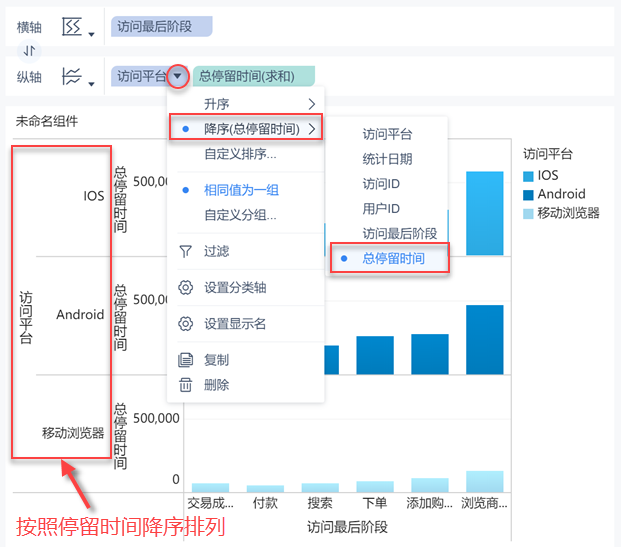Screen dimensions: 621x547
Task: Sort by 统计日期 in submenu
Action: pyautogui.click(x=388, y=159)
